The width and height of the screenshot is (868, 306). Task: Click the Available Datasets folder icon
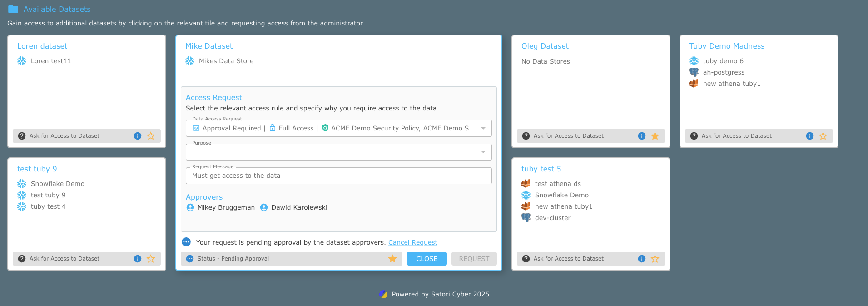(x=13, y=9)
